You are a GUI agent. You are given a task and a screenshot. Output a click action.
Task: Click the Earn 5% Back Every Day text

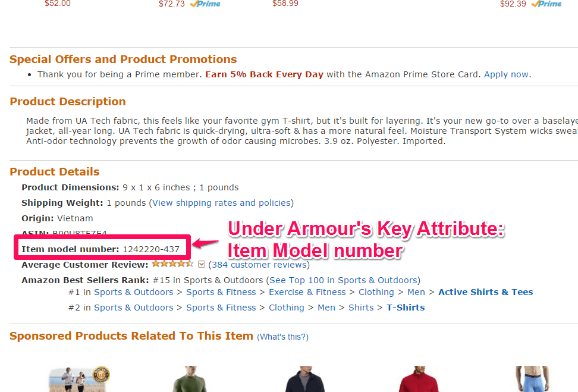tap(264, 74)
